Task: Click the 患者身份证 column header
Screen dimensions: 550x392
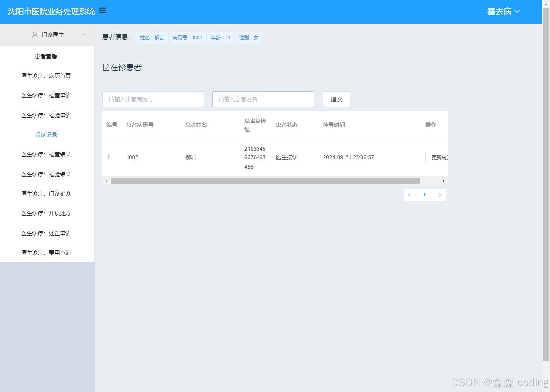Action: tap(255, 125)
